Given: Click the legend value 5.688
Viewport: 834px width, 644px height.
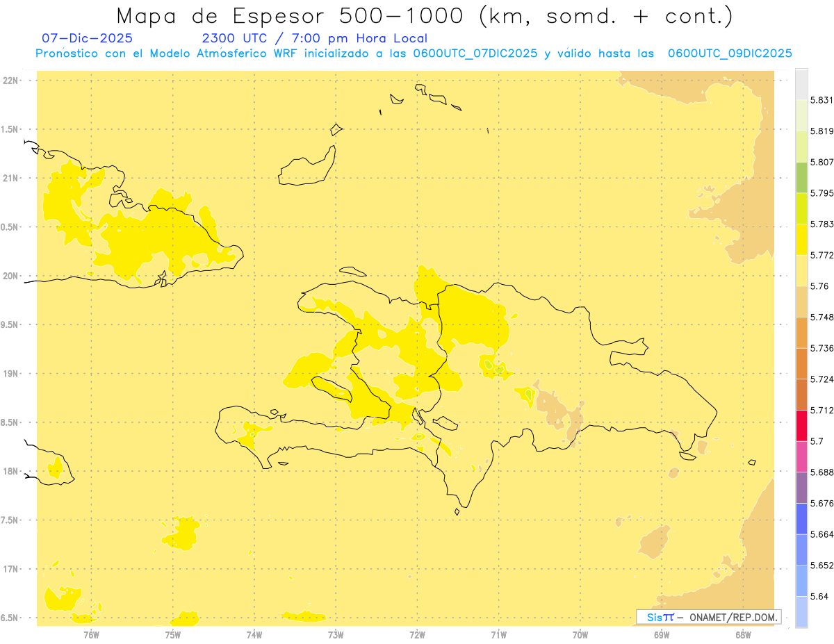Looking at the screenshot, I should click(x=822, y=472).
